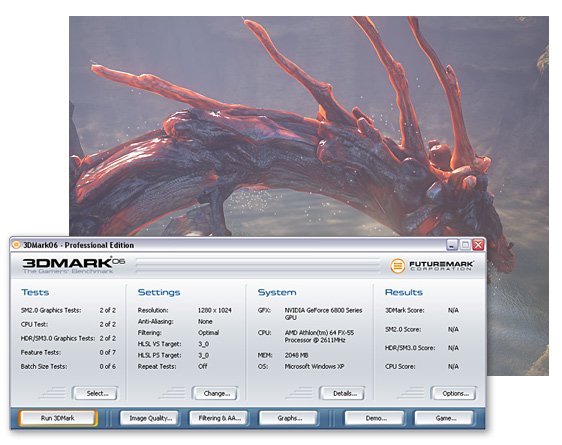Click the SM2.0 Score N/A value

click(453, 329)
